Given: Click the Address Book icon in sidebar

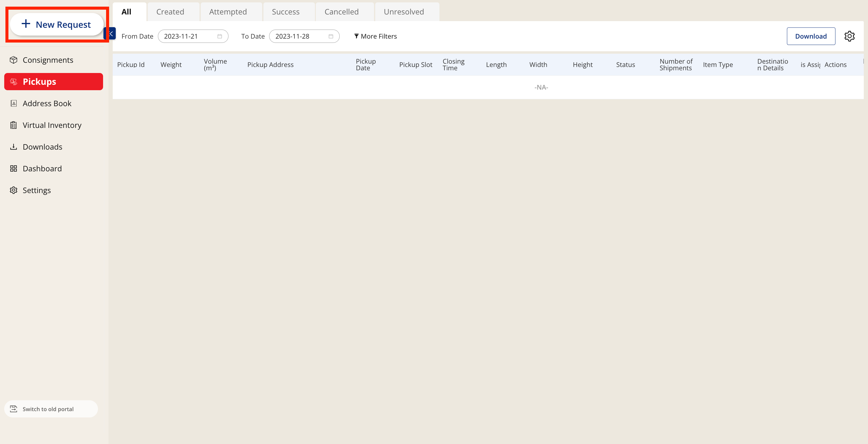Looking at the screenshot, I should click(x=14, y=103).
